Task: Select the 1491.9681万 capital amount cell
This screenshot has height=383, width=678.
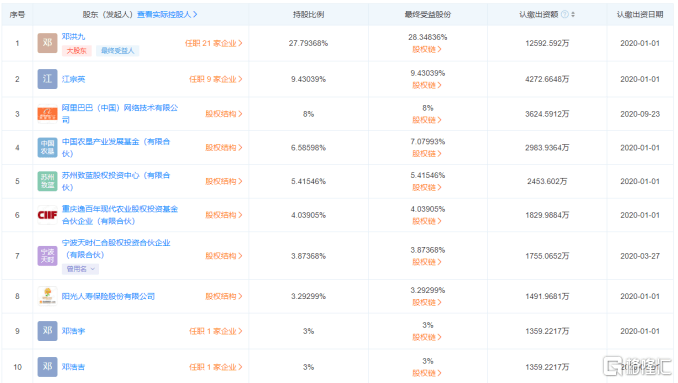Action: point(547,296)
